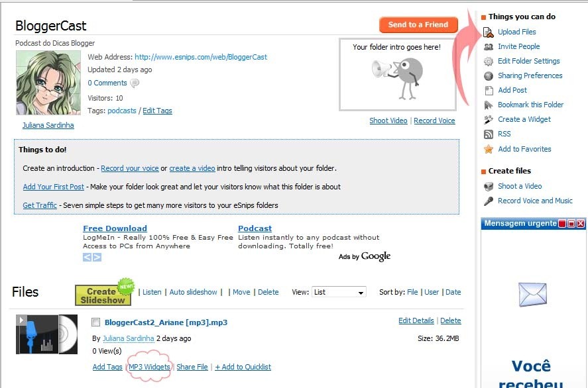Click the Juliana Sardinha avatar image
The width and height of the screenshot is (588, 388).
pyautogui.click(x=48, y=83)
